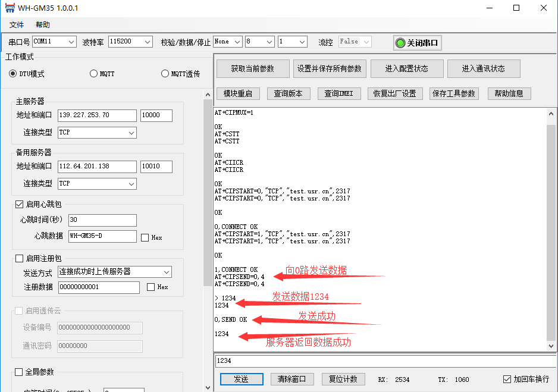Viewport: 558px width, 392px height.
Task: Toggle the 加回车换行 checkbox
Action: coord(507,379)
